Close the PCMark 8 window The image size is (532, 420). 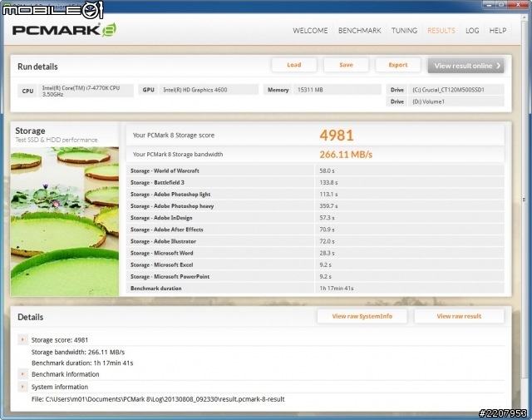coord(519,5)
